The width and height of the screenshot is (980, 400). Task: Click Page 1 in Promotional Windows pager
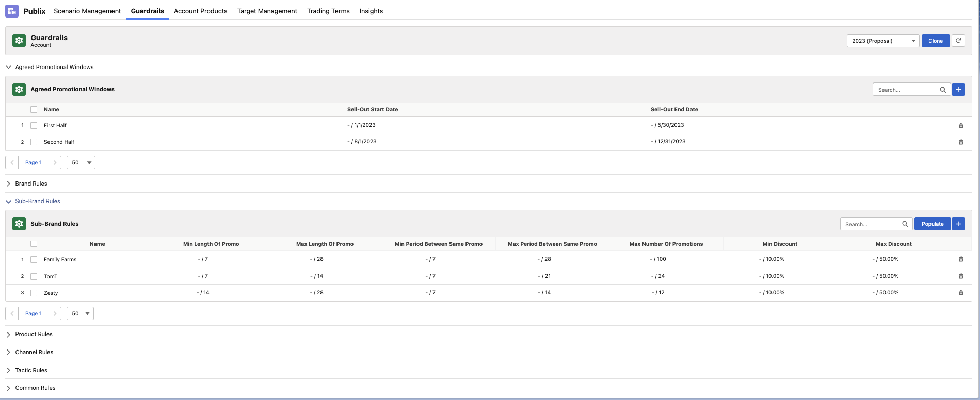coord(34,162)
